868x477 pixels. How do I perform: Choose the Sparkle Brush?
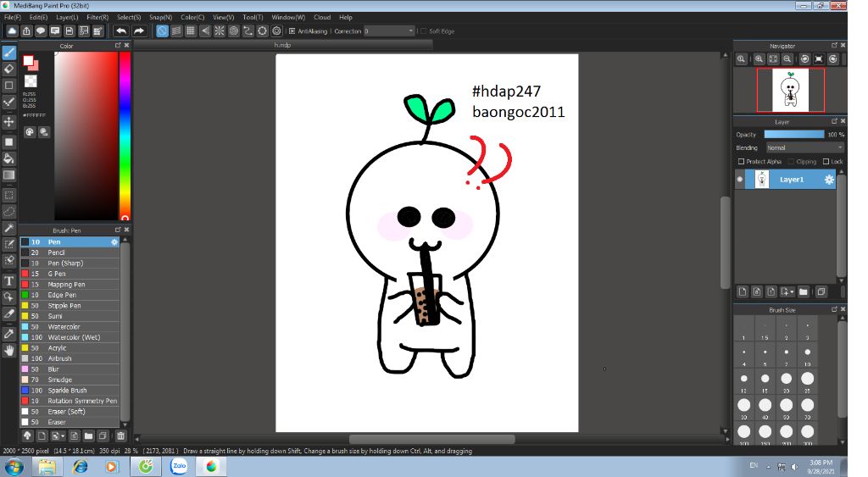(70, 390)
